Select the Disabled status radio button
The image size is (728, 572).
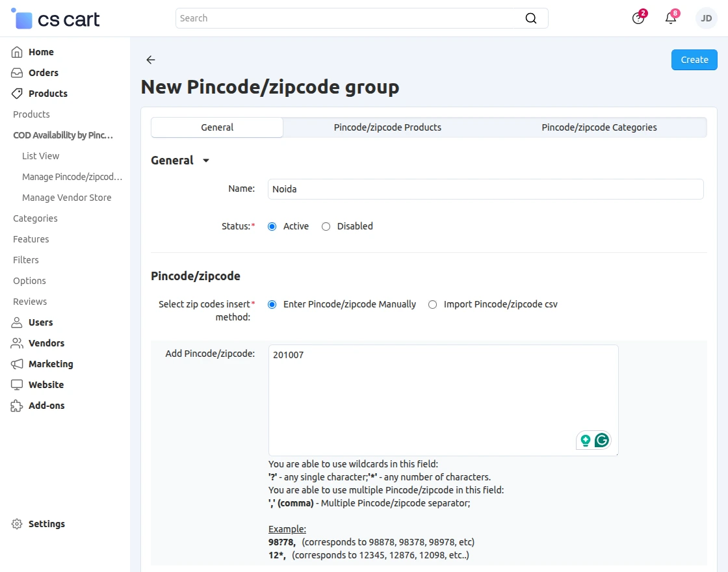click(x=326, y=226)
